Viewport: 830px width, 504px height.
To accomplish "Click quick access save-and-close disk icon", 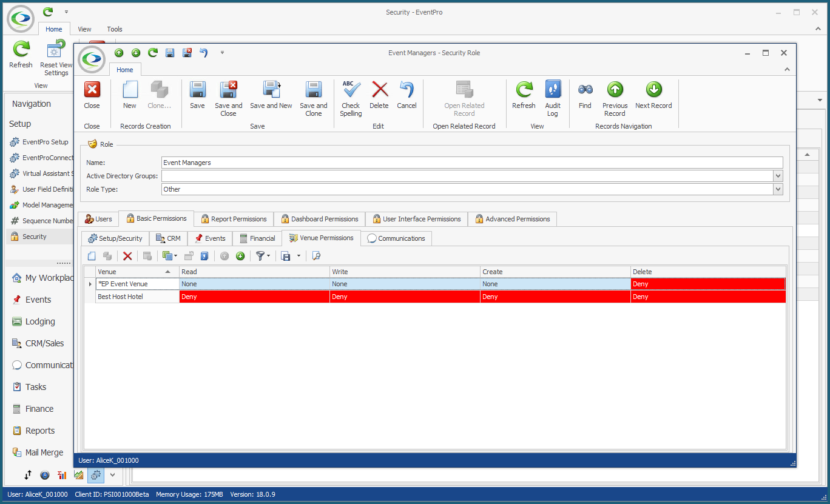I will click(x=187, y=53).
